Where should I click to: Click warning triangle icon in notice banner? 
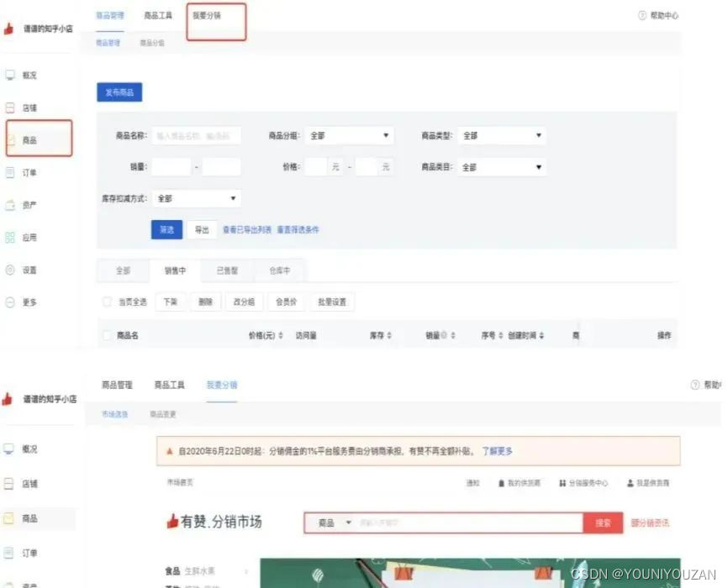[x=170, y=451]
